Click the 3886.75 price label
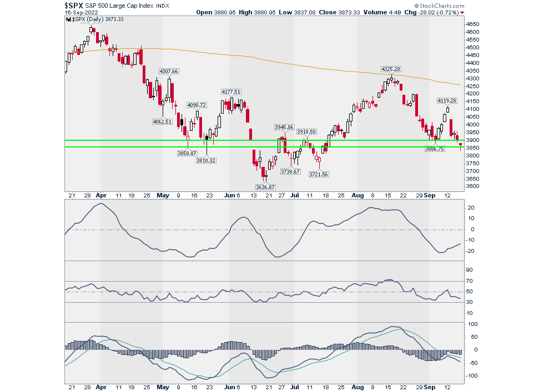 pos(435,149)
